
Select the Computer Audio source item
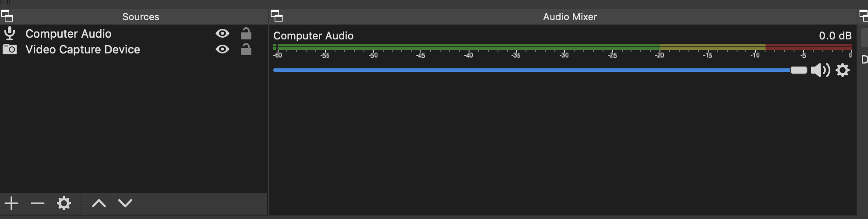click(134, 34)
